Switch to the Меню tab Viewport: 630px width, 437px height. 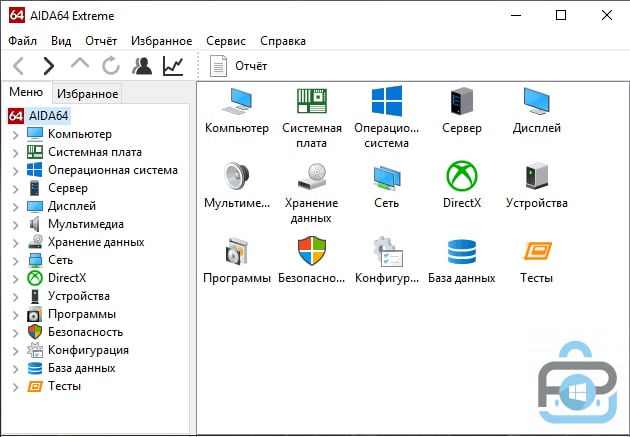pyautogui.click(x=26, y=92)
